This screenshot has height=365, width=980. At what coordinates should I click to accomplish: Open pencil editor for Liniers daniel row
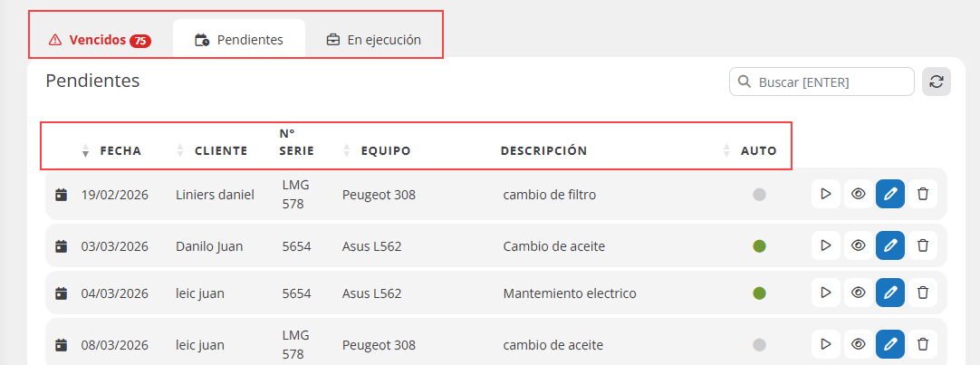[x=890, y=194]
